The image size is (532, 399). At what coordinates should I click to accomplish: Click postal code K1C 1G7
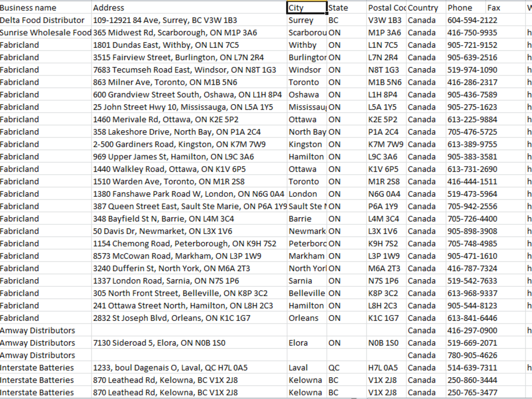(x=386, y=318)
